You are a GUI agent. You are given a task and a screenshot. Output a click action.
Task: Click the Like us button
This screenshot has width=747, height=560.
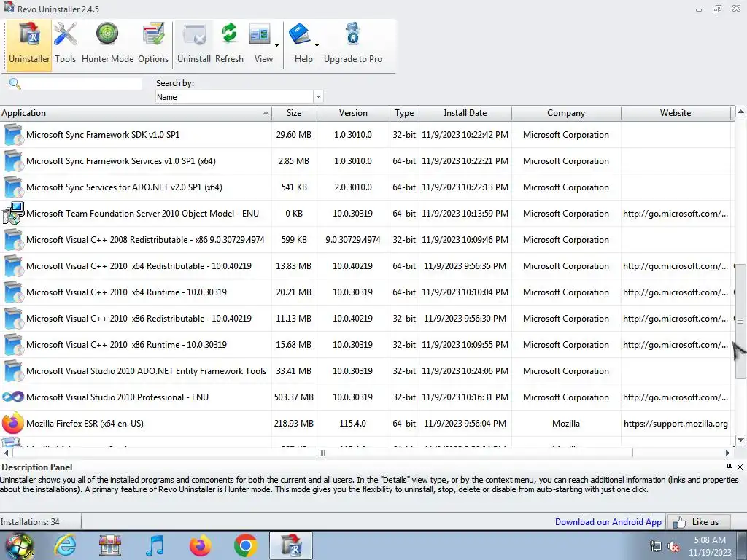699,522
